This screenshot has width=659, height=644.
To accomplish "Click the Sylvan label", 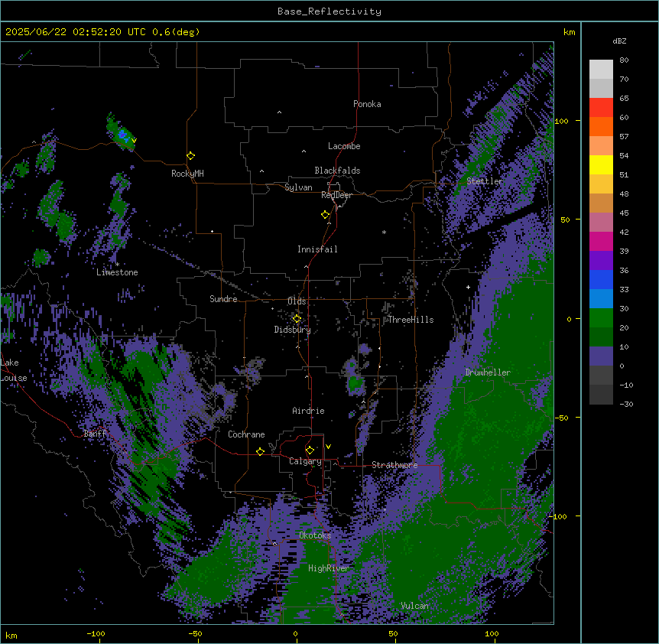I will [x=298, y=187].
